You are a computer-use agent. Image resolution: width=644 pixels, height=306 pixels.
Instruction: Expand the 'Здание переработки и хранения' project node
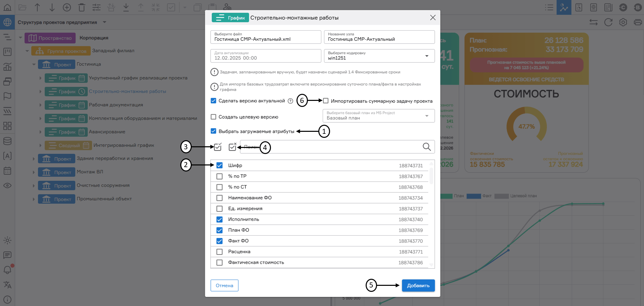[x=34, y=159]
